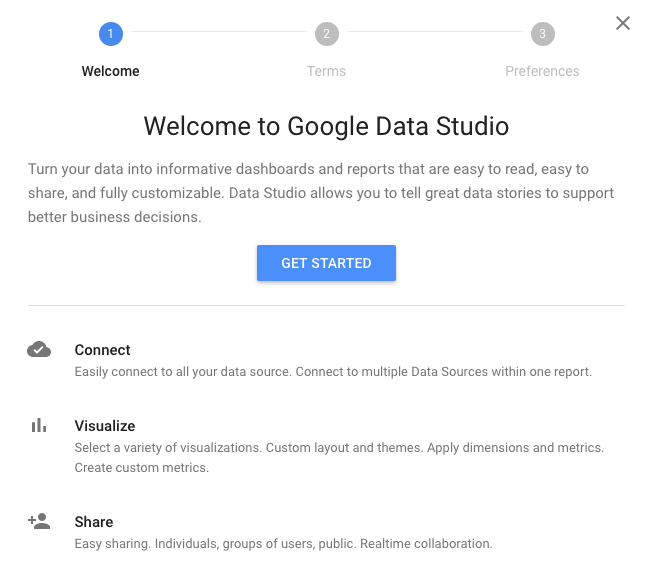Select step 1 circle in stepper
The height and width of the screenshot is (583, 655).
[x=110, y=34]
